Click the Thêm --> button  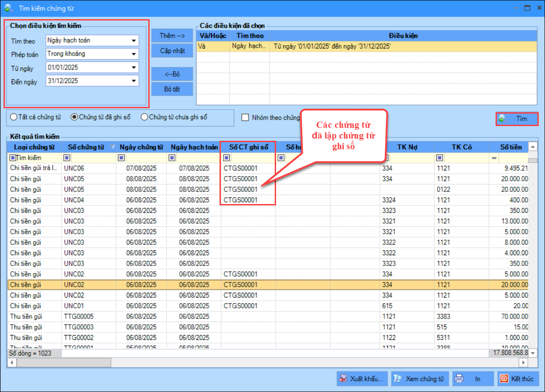click(172, 36)
